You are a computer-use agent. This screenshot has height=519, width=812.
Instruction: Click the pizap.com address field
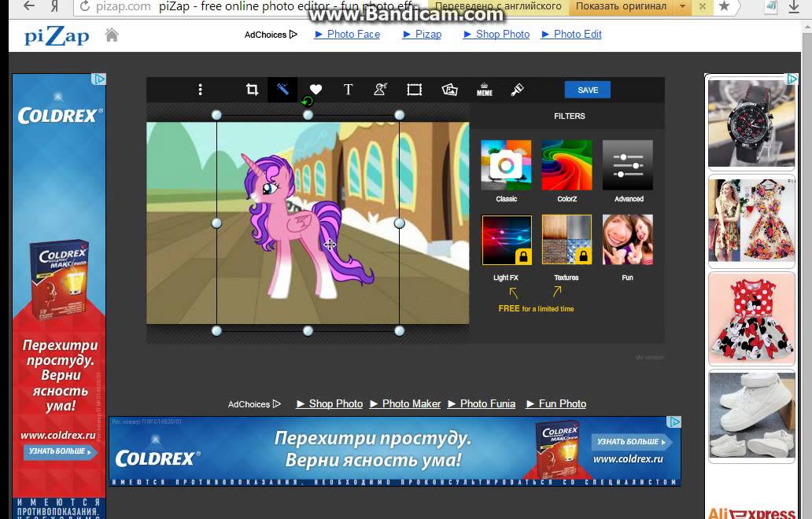pos(124,7)
